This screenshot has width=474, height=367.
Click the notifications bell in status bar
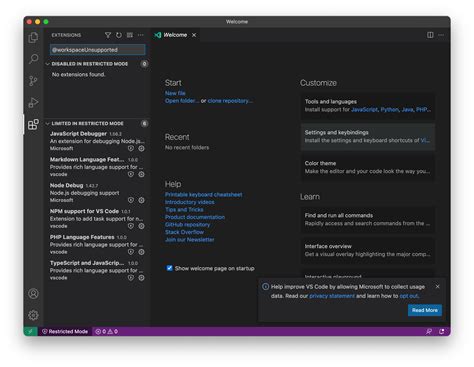tap(442, 331)
